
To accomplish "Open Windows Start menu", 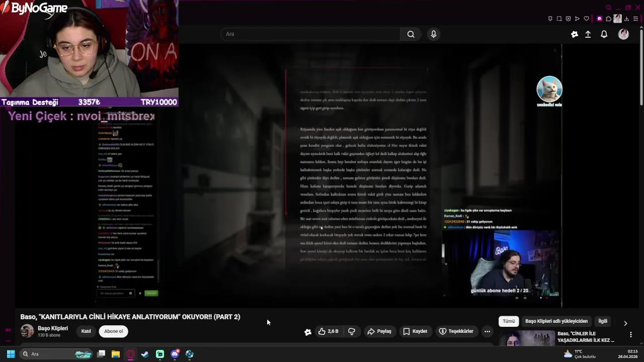I will point(11,354).
